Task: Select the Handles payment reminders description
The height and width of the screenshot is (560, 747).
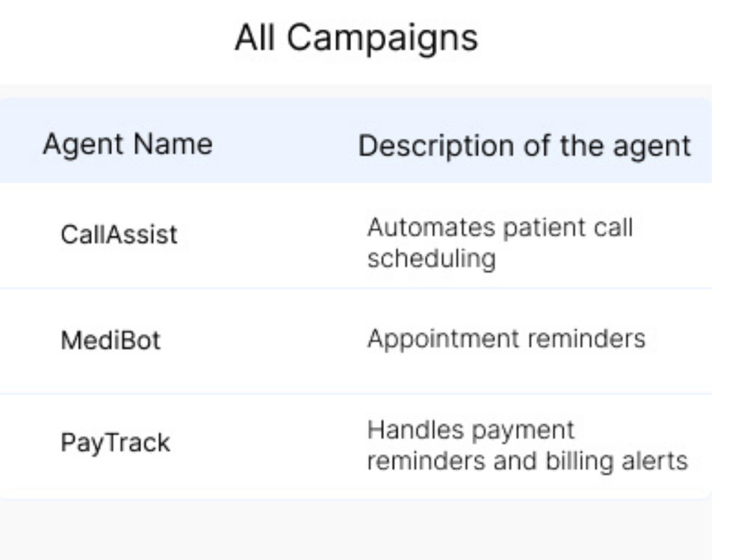Action: 527,446
